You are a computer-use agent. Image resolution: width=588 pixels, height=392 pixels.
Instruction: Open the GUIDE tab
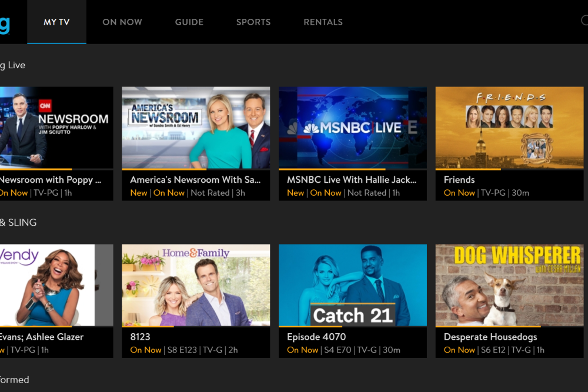coord(189,22)
